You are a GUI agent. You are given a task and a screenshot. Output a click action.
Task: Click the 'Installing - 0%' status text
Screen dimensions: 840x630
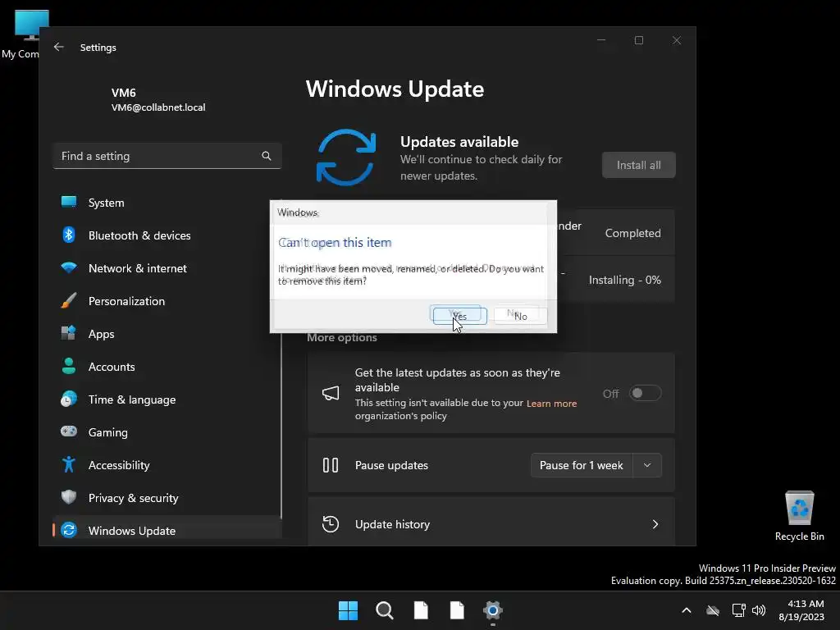(624, 281)
